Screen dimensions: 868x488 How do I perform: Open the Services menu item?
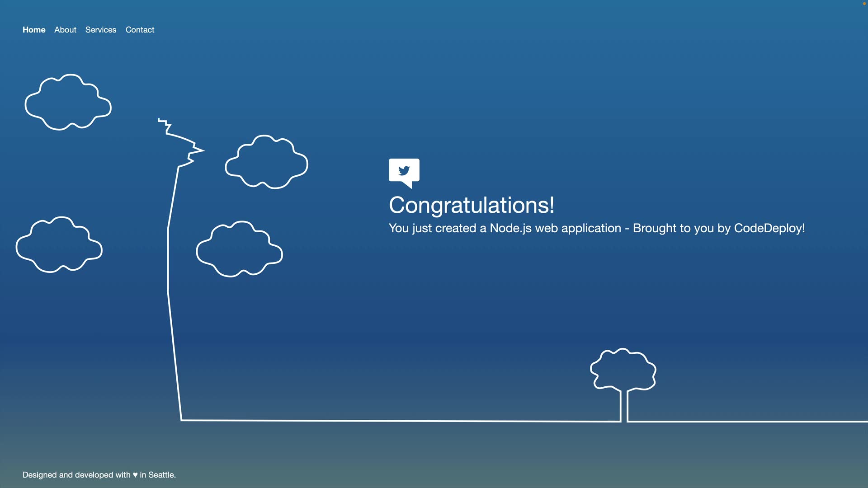100,30
